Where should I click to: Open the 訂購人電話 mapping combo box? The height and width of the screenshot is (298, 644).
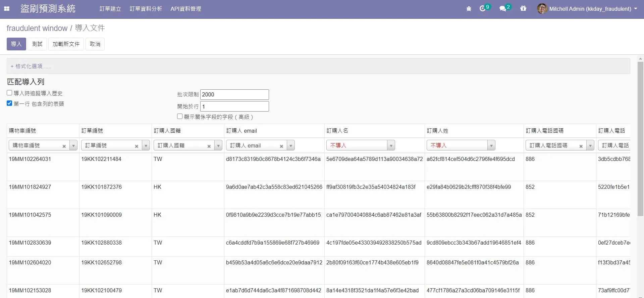pyautogui.click(x=614, y=145)
